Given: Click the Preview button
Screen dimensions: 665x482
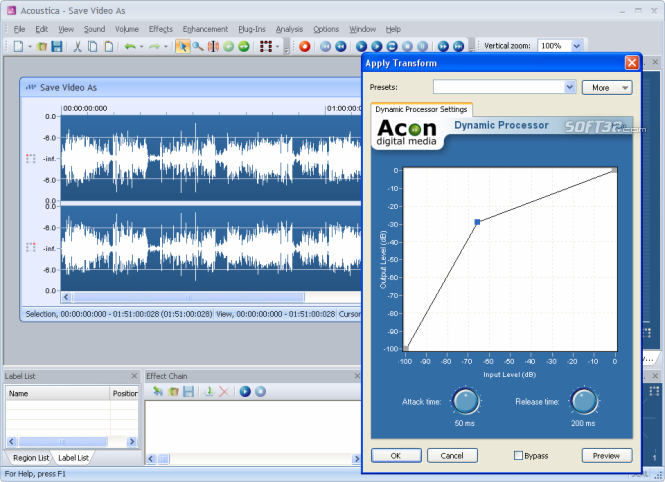Looking at the screenshot, I should point(606,456).
